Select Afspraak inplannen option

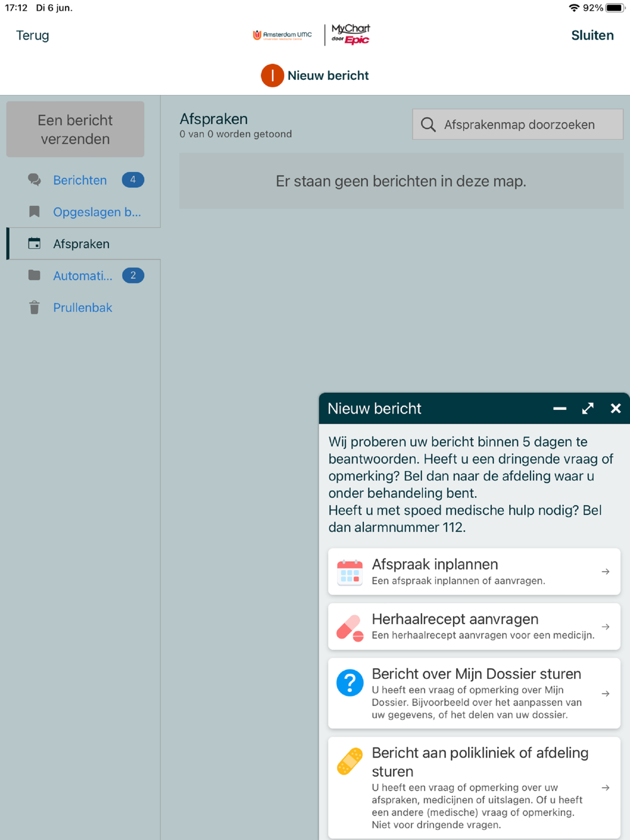(x=474, y=572)
